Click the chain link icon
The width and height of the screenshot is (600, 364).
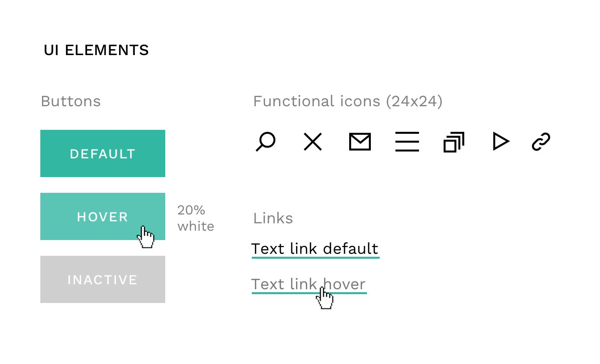[540, 142]
